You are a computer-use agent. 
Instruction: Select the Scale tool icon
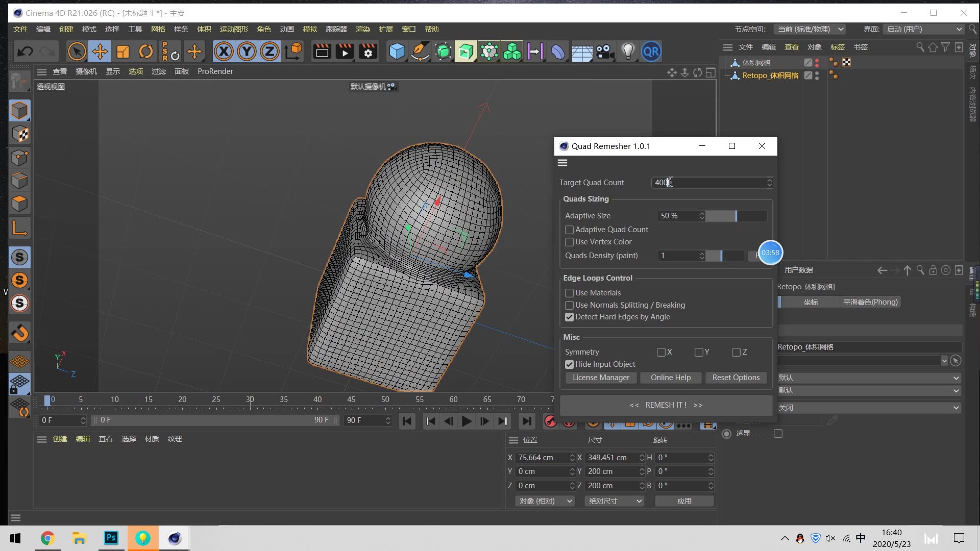coord(123,52)
